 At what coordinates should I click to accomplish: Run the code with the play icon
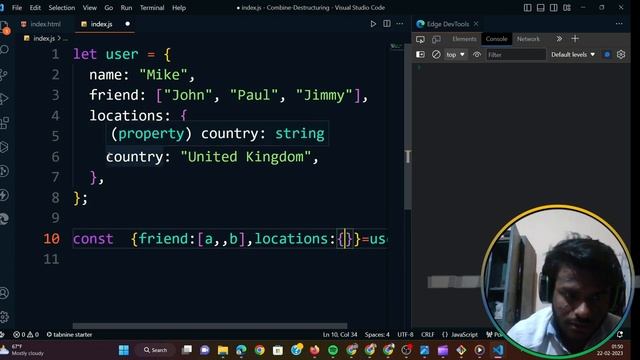[373, 24]
